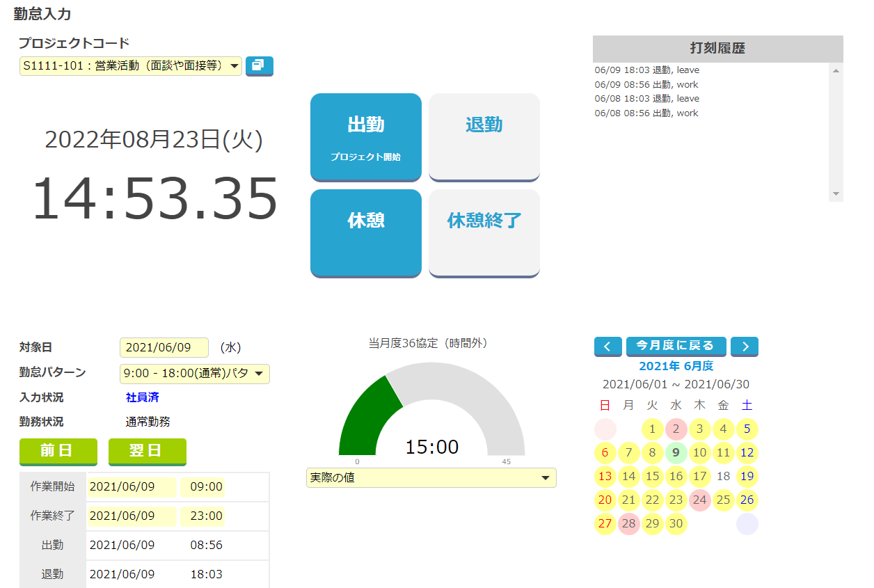The height and width of the screenshot is (588, 874).
Task: Click the 社員済 input status text
Action: pos(143,397)
